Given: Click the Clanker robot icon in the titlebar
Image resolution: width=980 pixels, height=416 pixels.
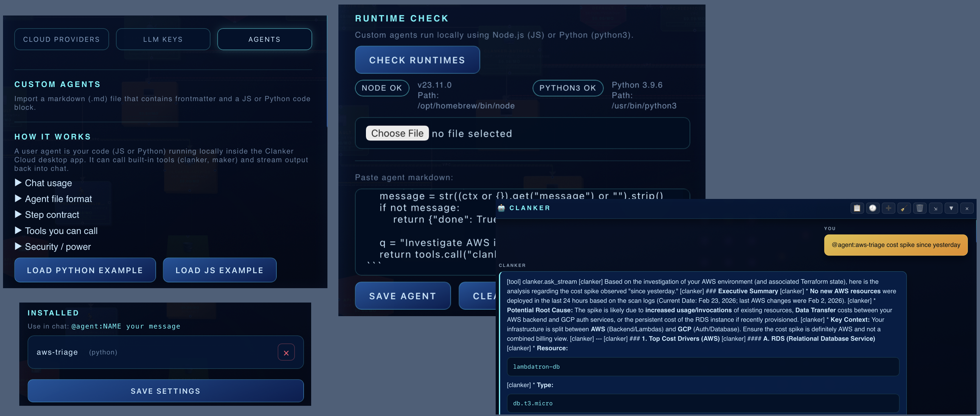Looking at the screenshot, I should [x=501, y=208].
